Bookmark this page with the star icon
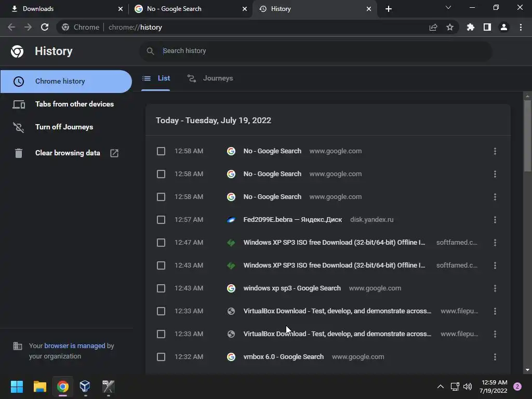The width and height of the screenshot is (532, 399). 450,27
